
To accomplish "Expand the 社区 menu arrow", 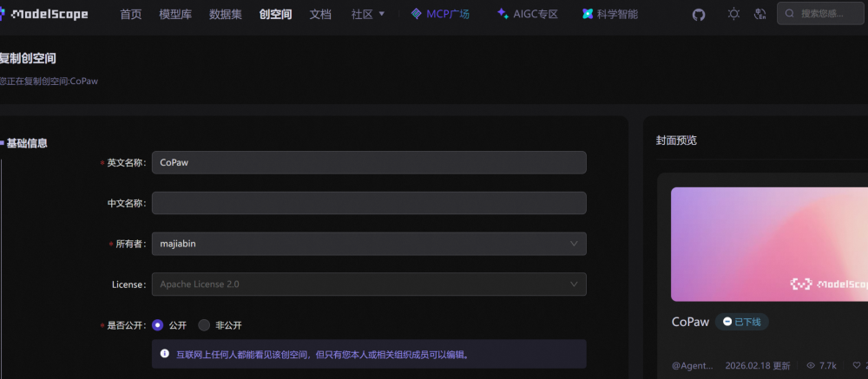I will point(381,14).
